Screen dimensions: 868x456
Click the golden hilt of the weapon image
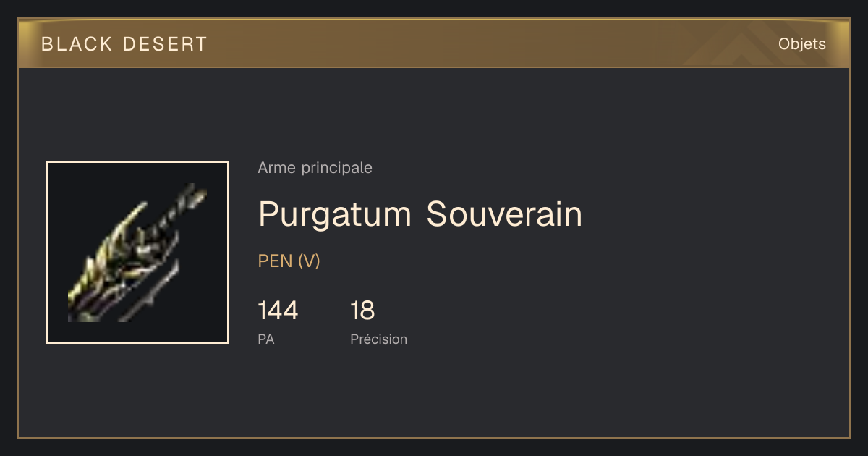109,261
